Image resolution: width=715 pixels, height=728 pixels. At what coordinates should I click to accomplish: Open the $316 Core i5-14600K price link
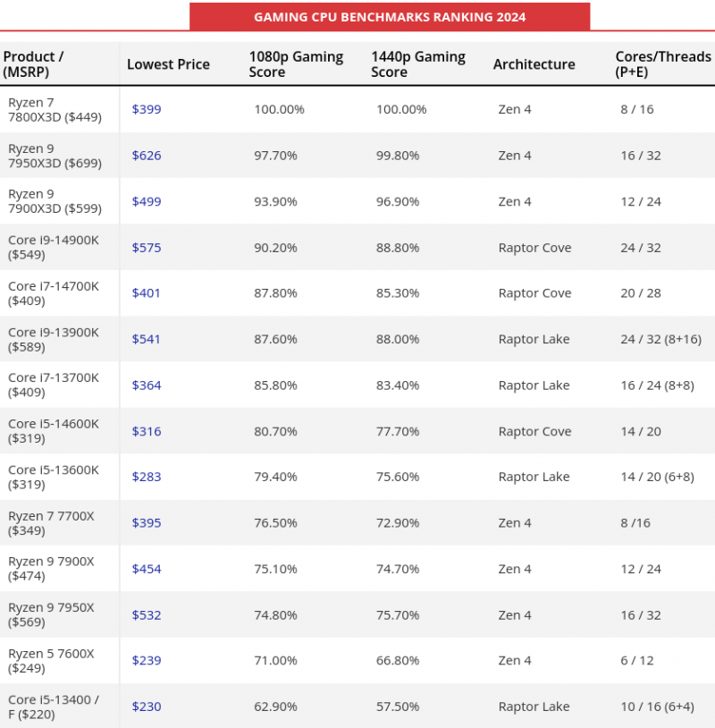(x=147, y=431)
